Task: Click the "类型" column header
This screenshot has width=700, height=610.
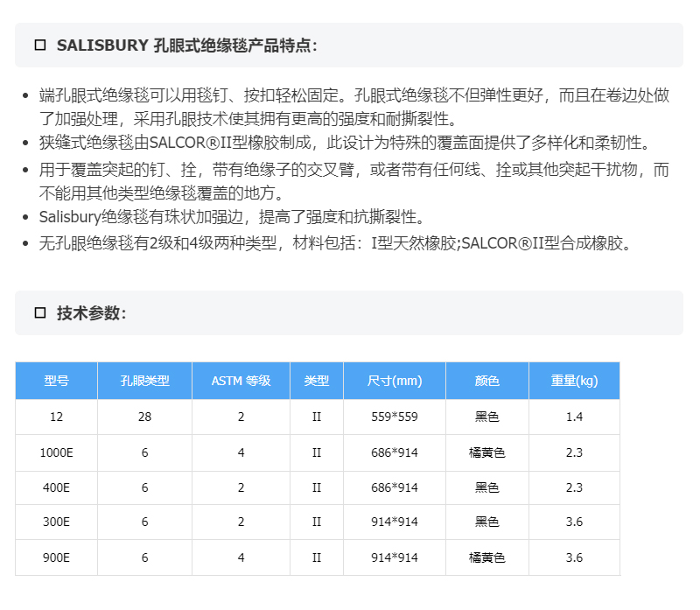Action: (317, 381)
